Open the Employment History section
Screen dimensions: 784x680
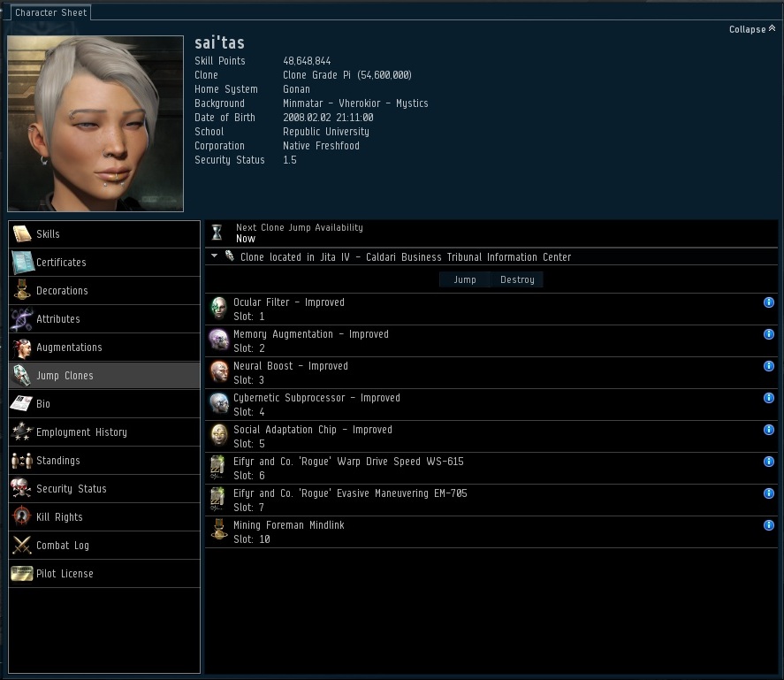coord(104,432)
